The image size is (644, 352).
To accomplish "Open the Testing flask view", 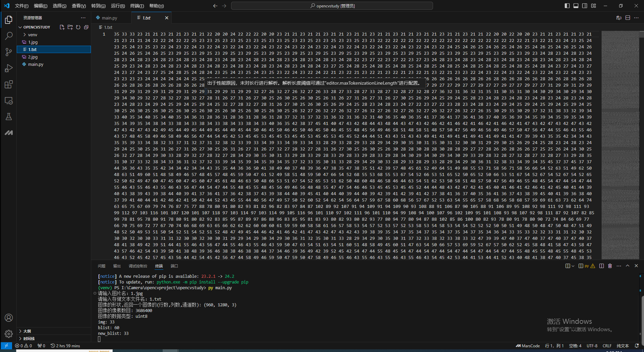I will [9, 117].
